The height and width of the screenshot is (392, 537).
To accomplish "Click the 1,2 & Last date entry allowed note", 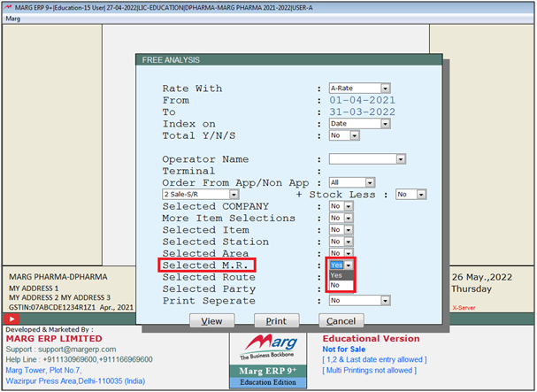I will click(x=374, y=359).
